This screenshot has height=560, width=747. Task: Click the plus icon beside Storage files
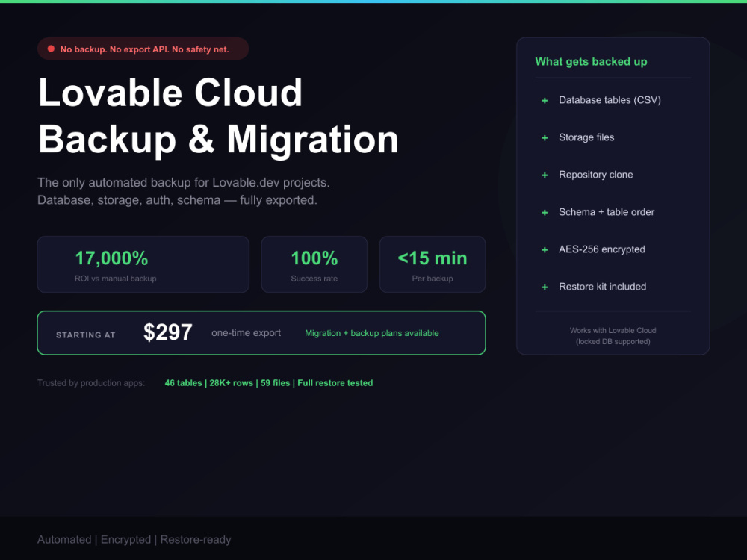[545, 138]
